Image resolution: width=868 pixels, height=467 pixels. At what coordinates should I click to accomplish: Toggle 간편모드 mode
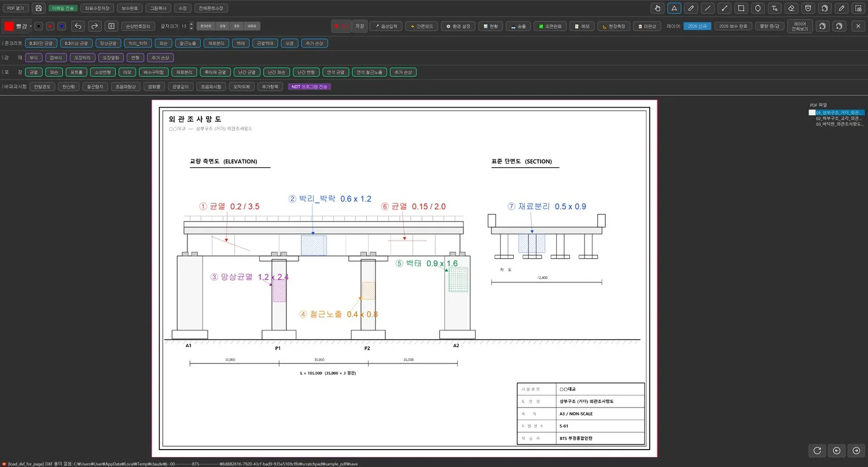(421, 26)
